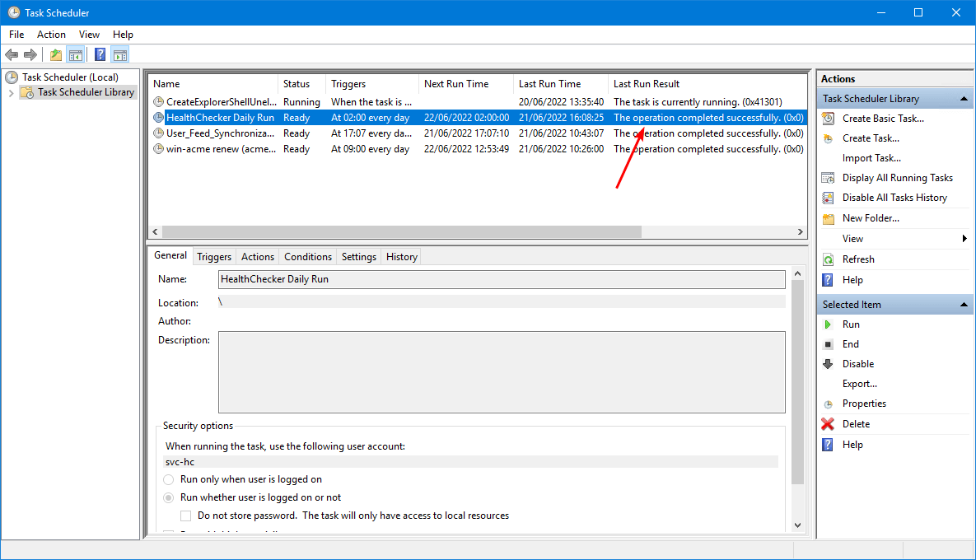The height and width of the screenshot is (560, 976).
Task: Click the Disable down-arrow icon
Action: pyautogui.click(x=828, y=364)
